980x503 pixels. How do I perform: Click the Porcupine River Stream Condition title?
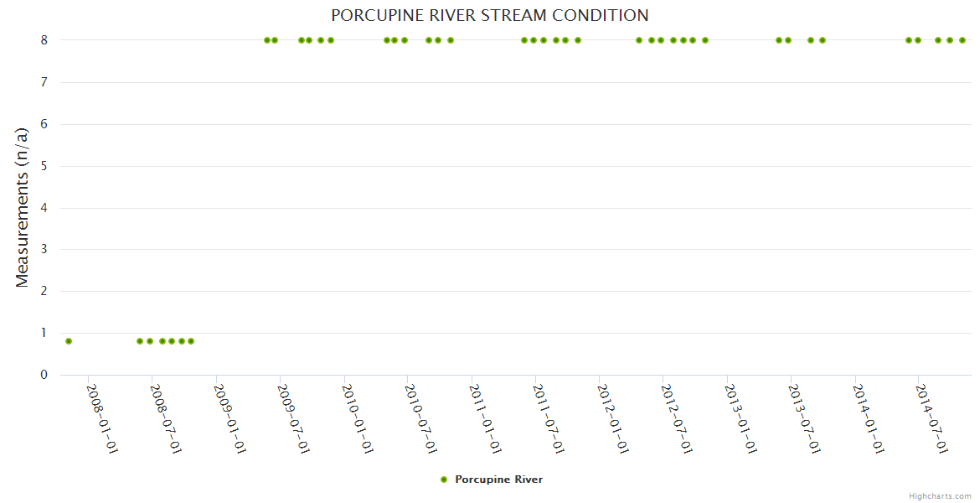coord(490,15)
